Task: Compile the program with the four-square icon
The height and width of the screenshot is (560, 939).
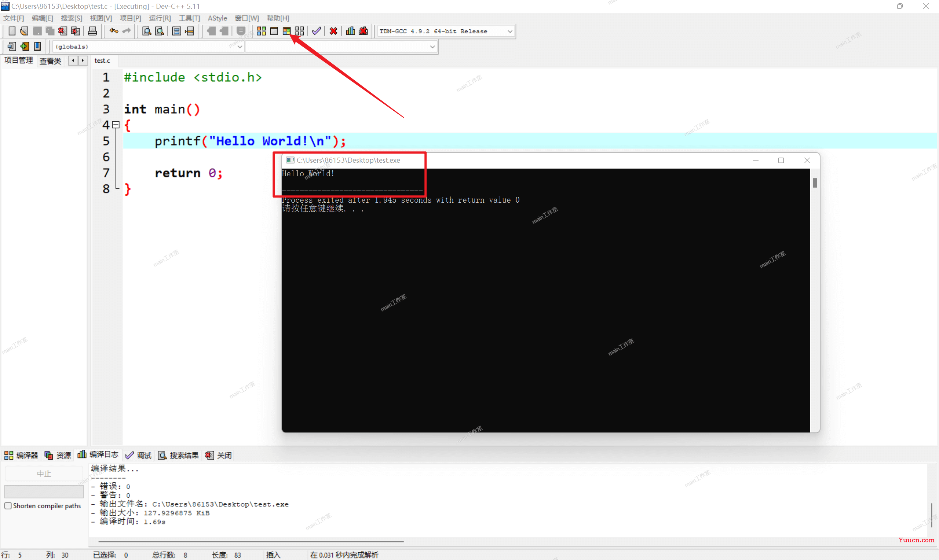Action: [261, 31]
